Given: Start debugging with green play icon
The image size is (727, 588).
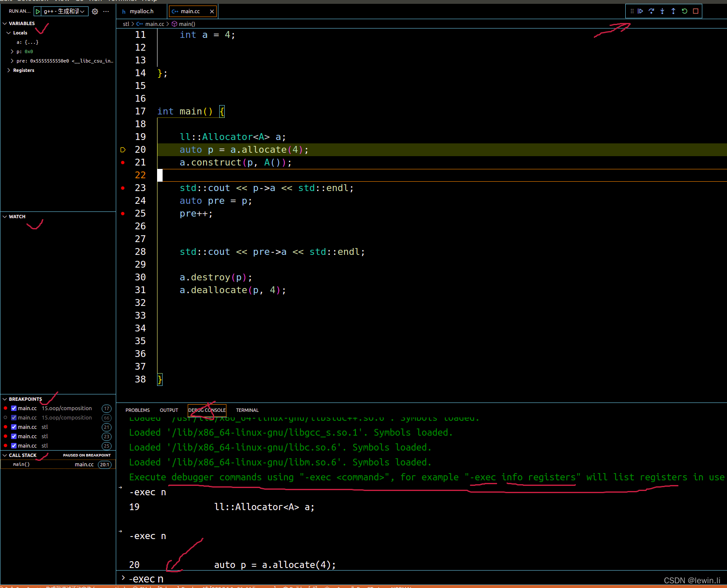Looking at the screenshot, I should tap(38, 11).
